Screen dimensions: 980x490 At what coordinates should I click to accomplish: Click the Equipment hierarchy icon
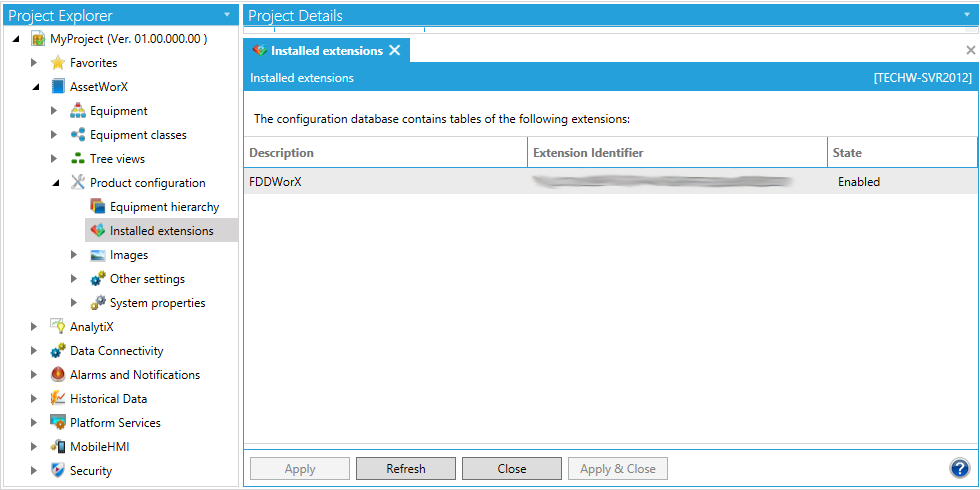coord(98,207)
